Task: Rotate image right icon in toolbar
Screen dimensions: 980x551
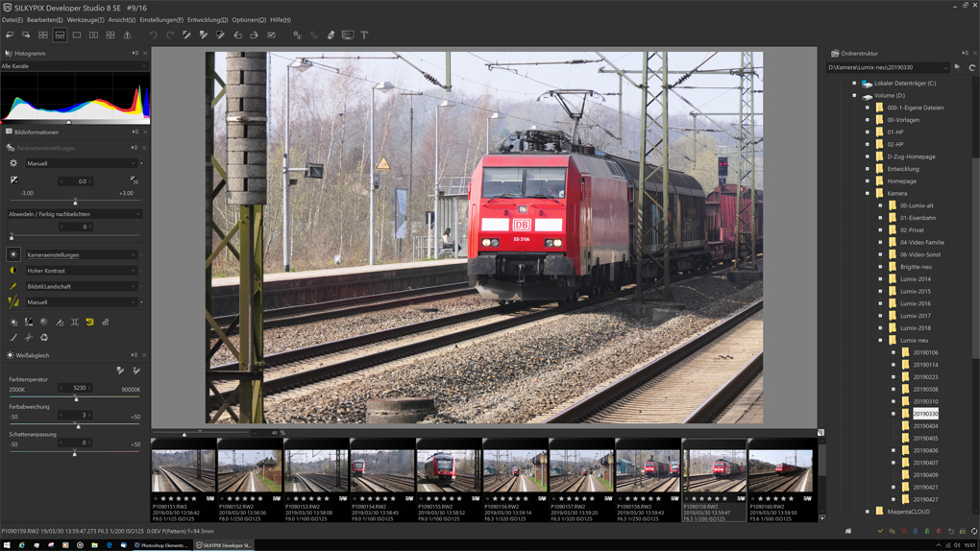Action: click(x=255, y=35)
